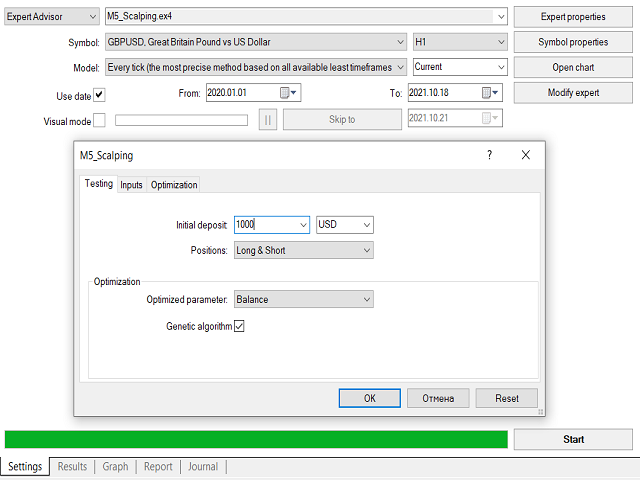Close the M5_Scalping dialog
The height and width of the screenshot is (480, 640).
pos(525,155)
